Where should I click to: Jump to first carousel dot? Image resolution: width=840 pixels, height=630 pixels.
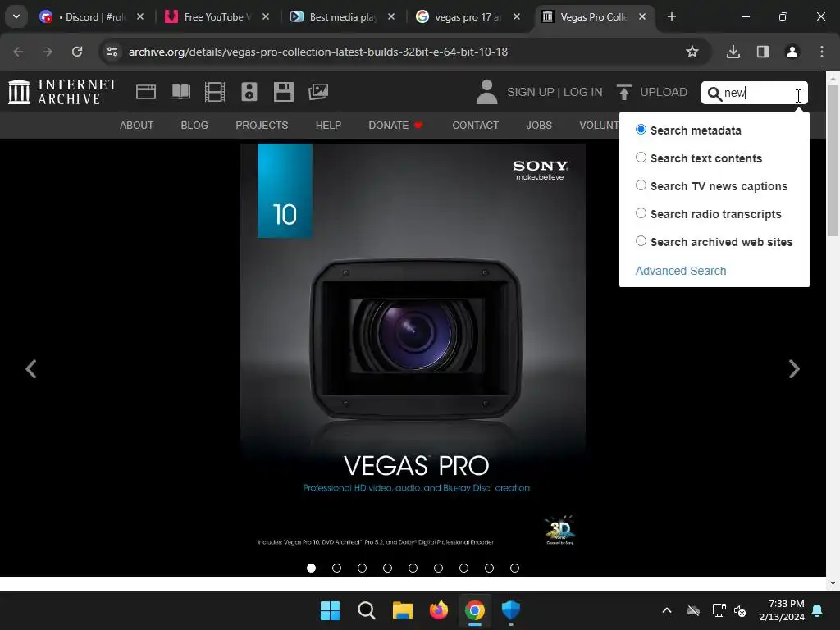click(x=311, y=568)
